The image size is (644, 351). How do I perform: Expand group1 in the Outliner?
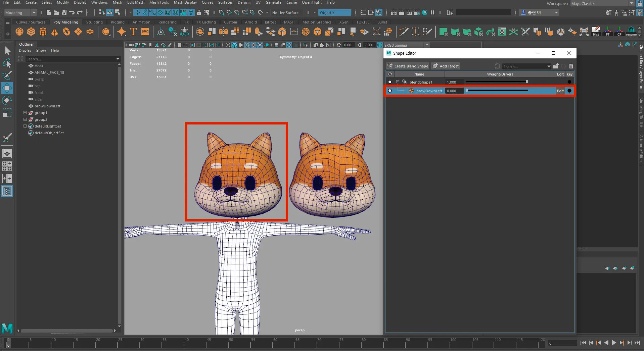click(x=25, y=113)
